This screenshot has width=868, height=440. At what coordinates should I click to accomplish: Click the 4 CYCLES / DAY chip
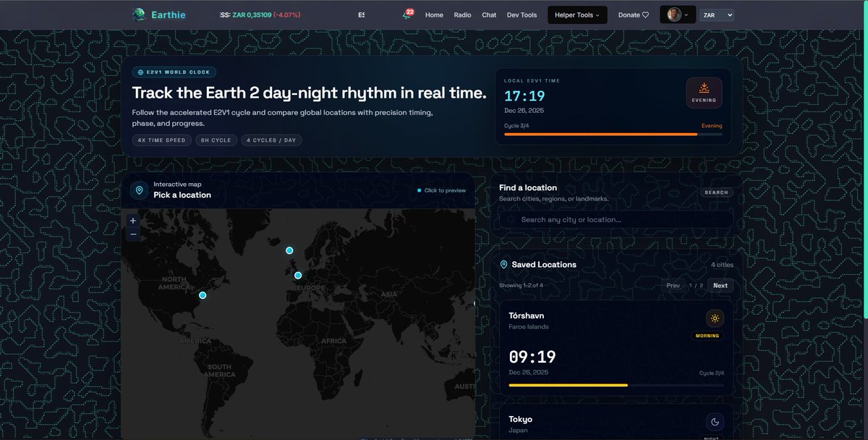click(271, 140)
